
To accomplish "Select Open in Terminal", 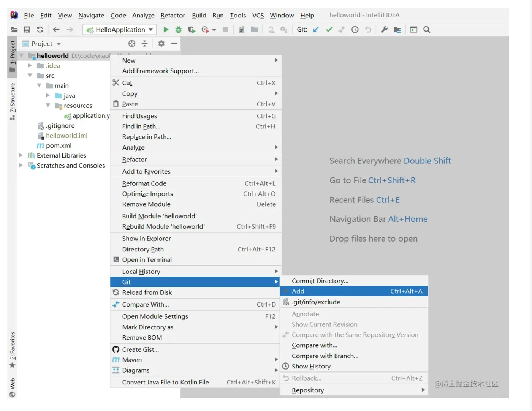I will point(196,260).
